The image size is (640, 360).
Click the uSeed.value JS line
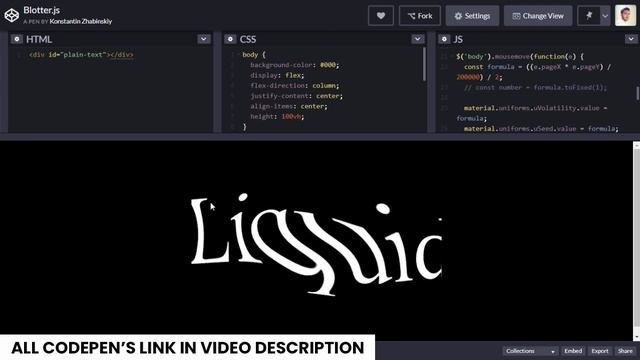tap(541, 129)
